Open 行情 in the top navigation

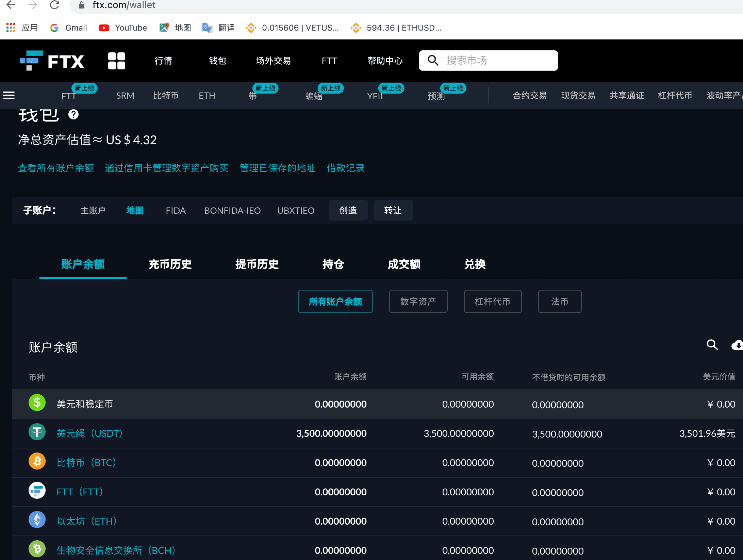163,61
